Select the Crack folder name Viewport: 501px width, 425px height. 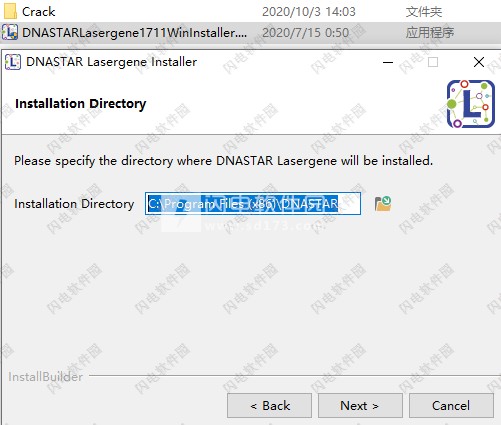click(x=39, y=12)
